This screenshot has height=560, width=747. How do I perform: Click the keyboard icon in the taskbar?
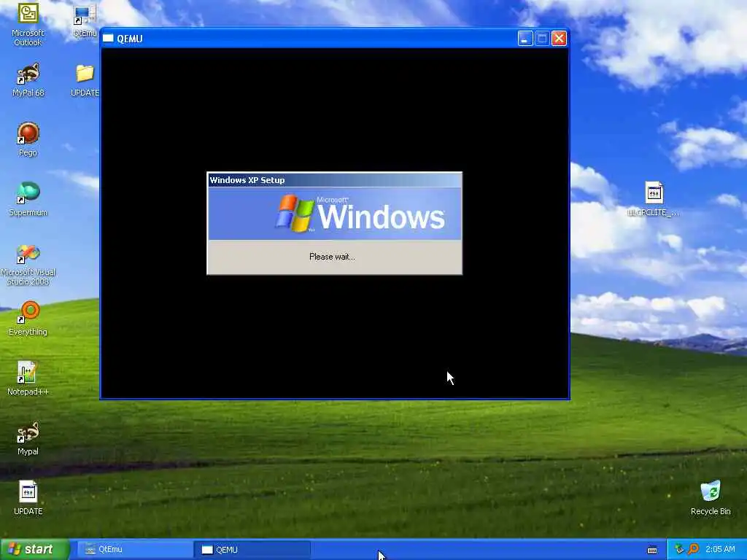tap(652, 550)
